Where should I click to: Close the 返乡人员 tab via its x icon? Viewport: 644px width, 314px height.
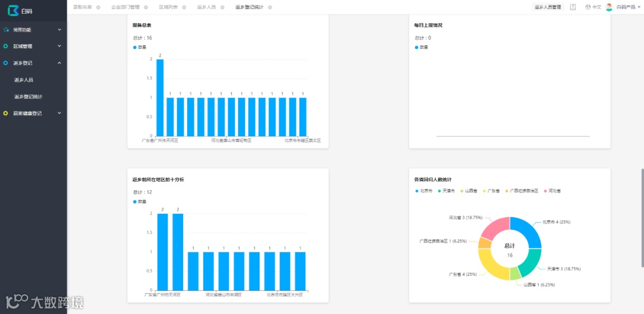coord(222,7)
